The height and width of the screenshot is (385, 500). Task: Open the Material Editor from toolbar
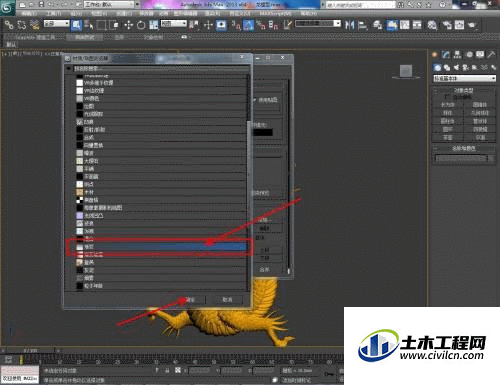[x=432, y=25]
